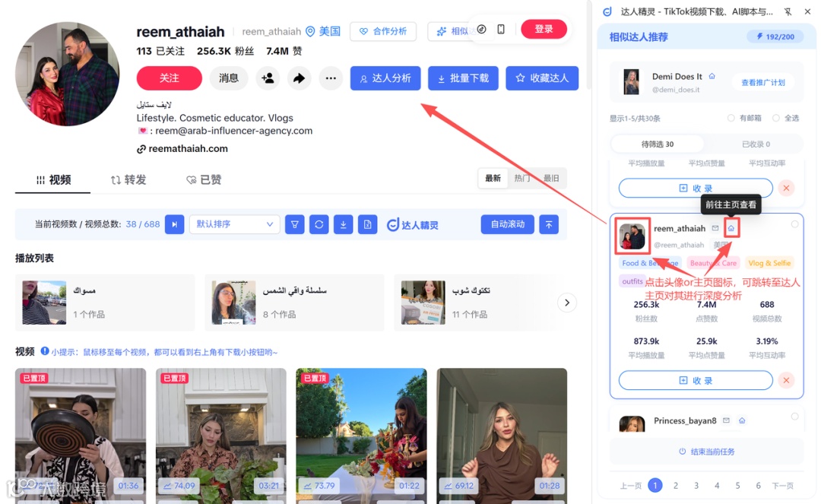821x504 pixels.
Task: Click the circular compass icon in top bar
Action: [482, 30]
